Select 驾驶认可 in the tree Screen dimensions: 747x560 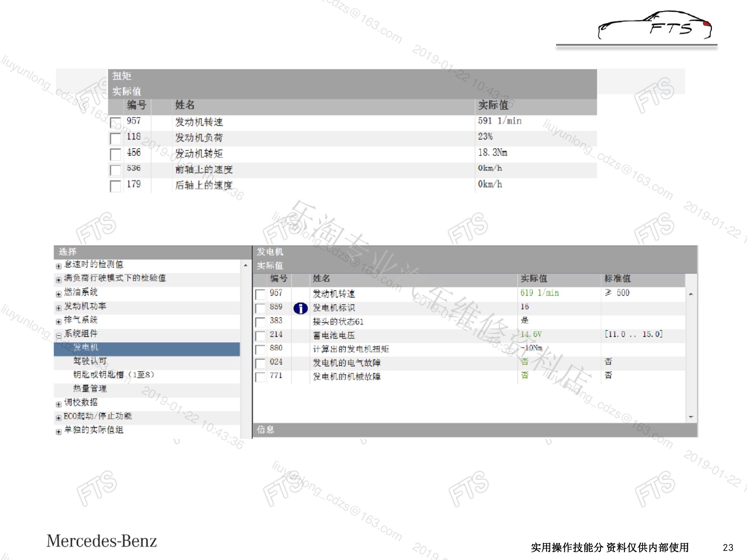(90, 361)
